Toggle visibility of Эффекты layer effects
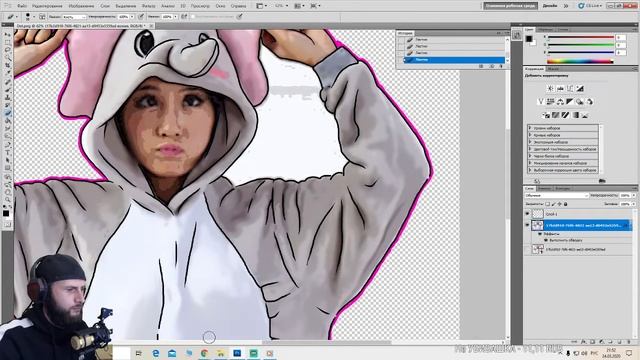The height and width of the screenshot is (360, 640). pos(540,234)
